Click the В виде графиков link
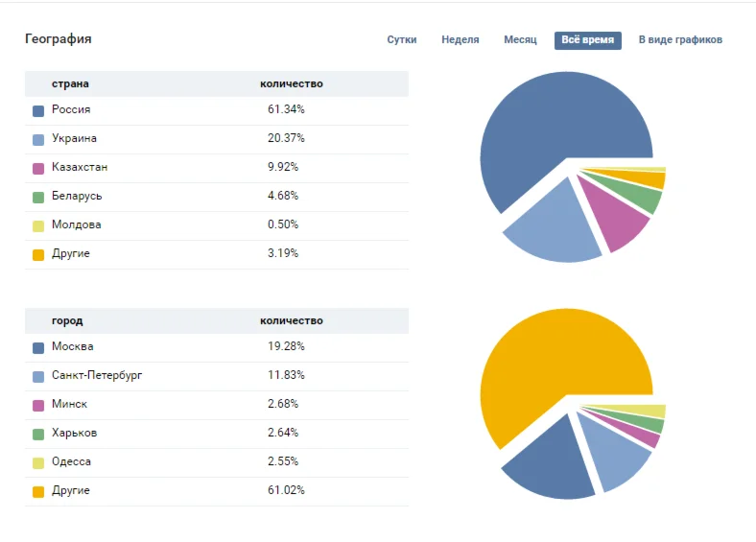 click(680, 40)
